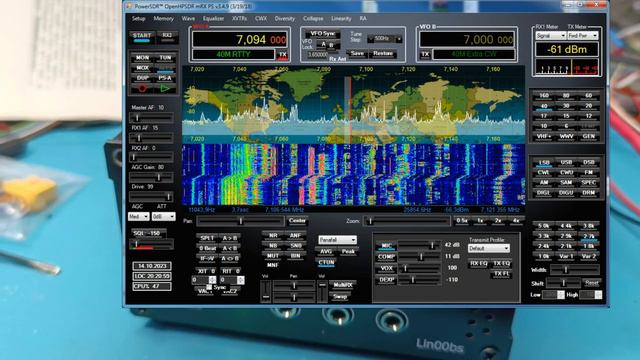Click the VFO A frequency display
Image resolution: width=640 pixels, height=360 pixels.
click(240, 40)
